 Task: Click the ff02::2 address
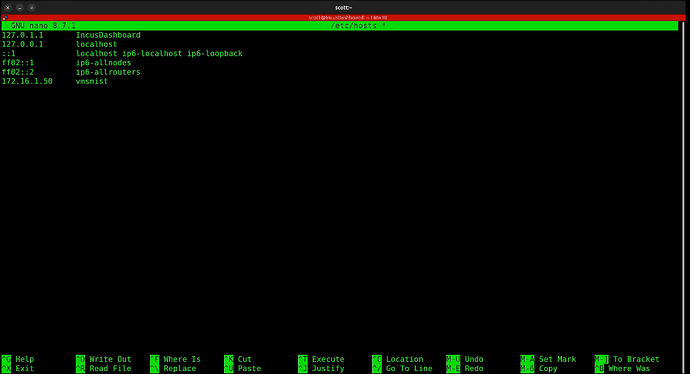point(18,72)
